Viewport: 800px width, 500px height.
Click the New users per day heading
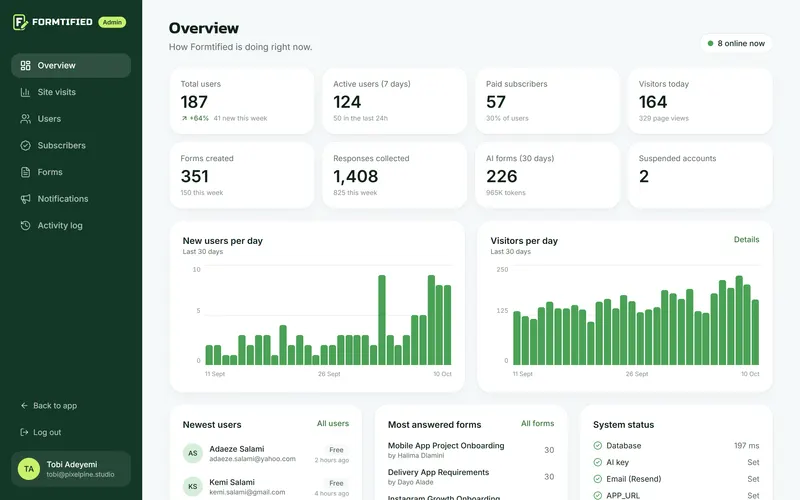tap(222, 241)
